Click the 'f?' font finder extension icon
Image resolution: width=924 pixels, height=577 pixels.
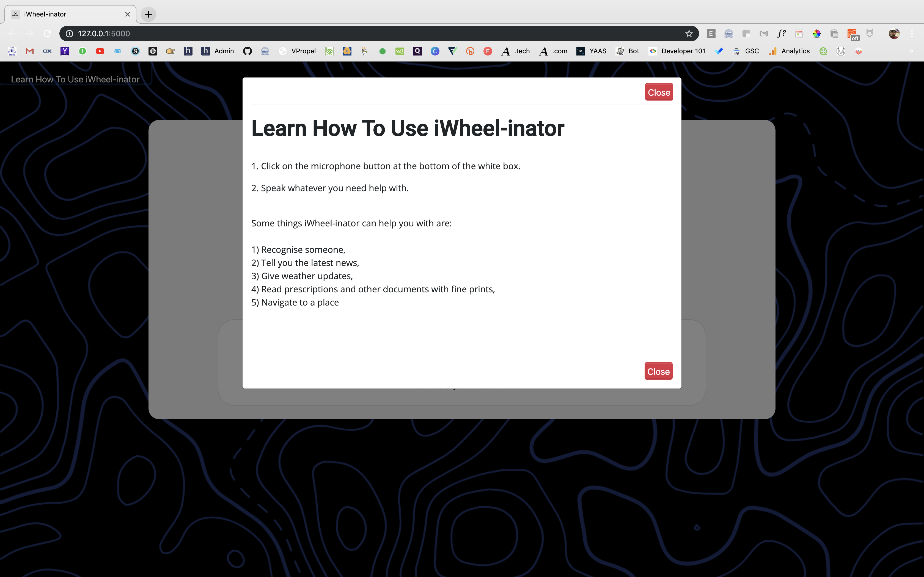(781, 34)
